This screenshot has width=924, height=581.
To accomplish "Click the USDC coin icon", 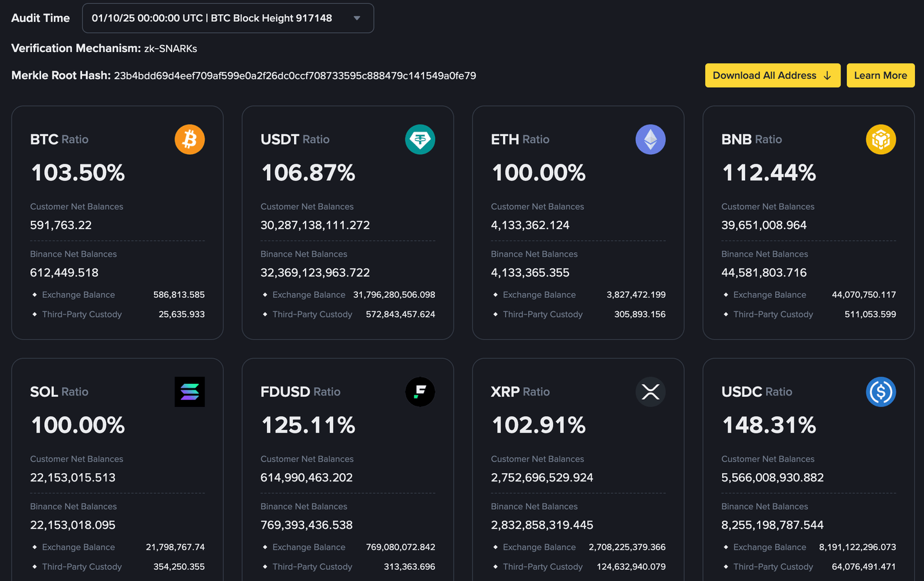I will point(880,392).
